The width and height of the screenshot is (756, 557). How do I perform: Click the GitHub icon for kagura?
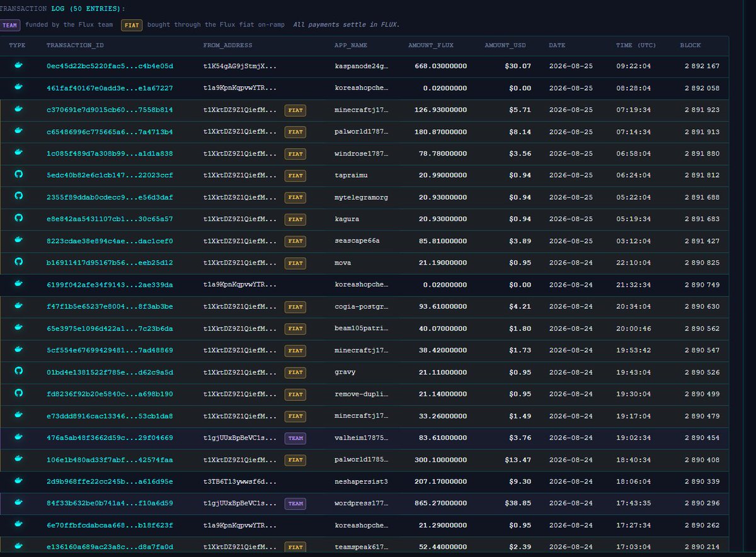point(18,219)
